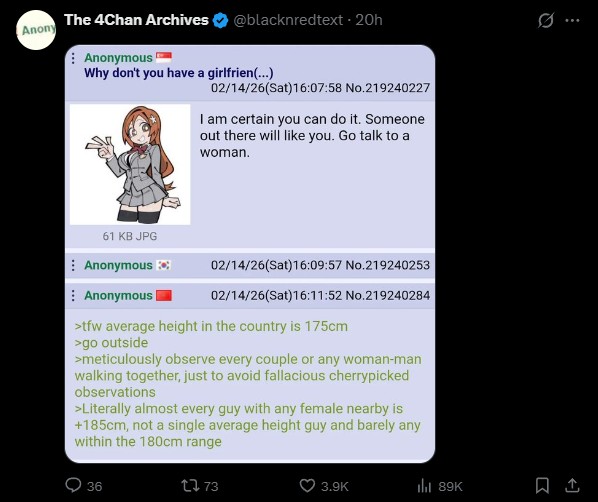The height and width of the screenshot is (502, 598).
Task: Click post number No.219240227
Action: pos(387,88)
